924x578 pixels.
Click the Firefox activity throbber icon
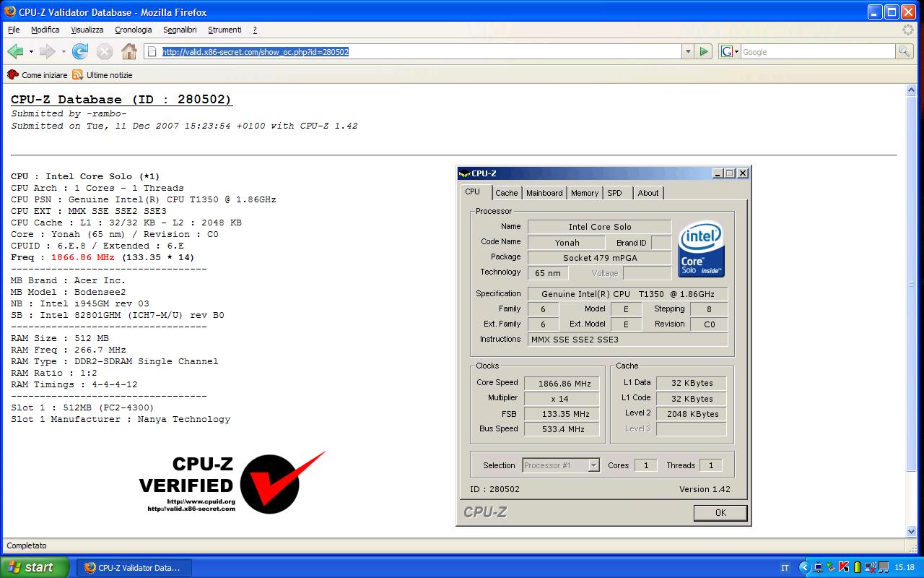(x=908, y=30)
